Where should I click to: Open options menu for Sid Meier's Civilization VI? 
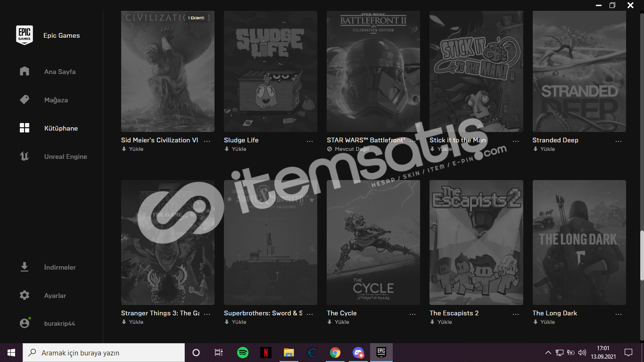coord(207,141)
